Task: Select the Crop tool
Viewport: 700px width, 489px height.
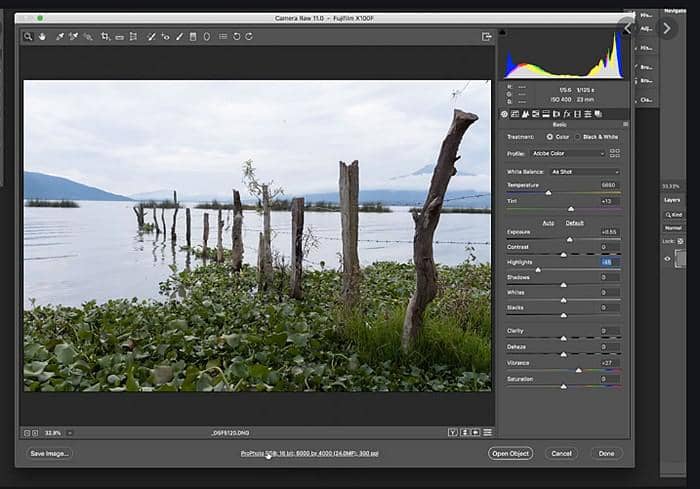Action: point(105,37)
